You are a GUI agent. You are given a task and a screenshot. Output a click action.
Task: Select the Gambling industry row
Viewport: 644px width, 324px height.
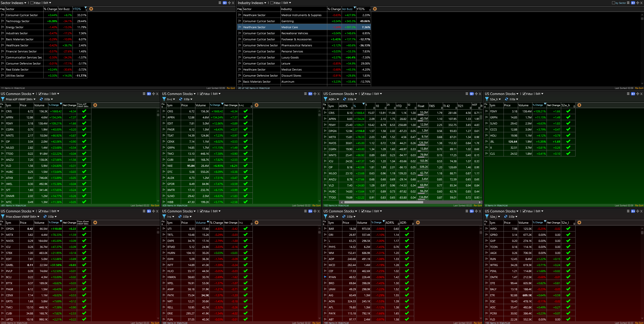point(287,21)
